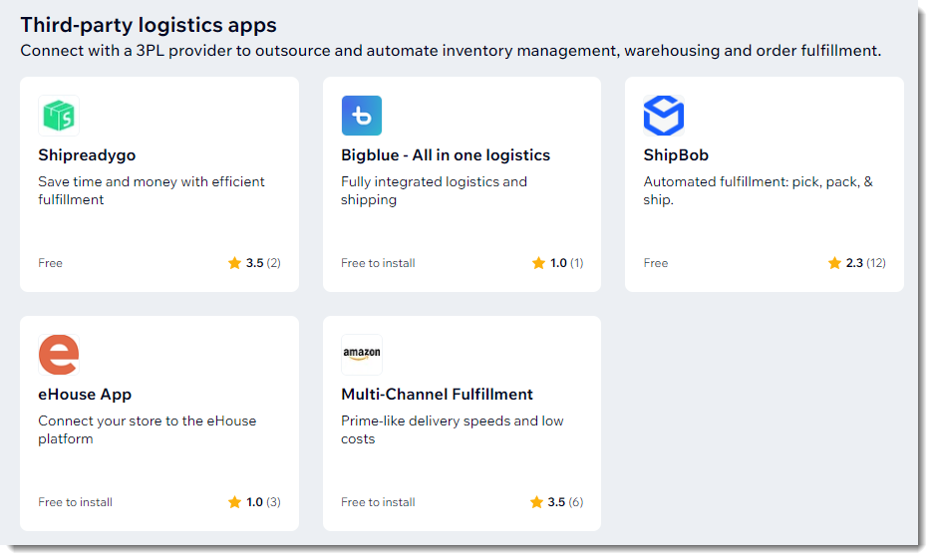Click the green Shipreadygo box icon
Image resolution: width=933 pixels, height=560 pixels.
pos(58,116)
